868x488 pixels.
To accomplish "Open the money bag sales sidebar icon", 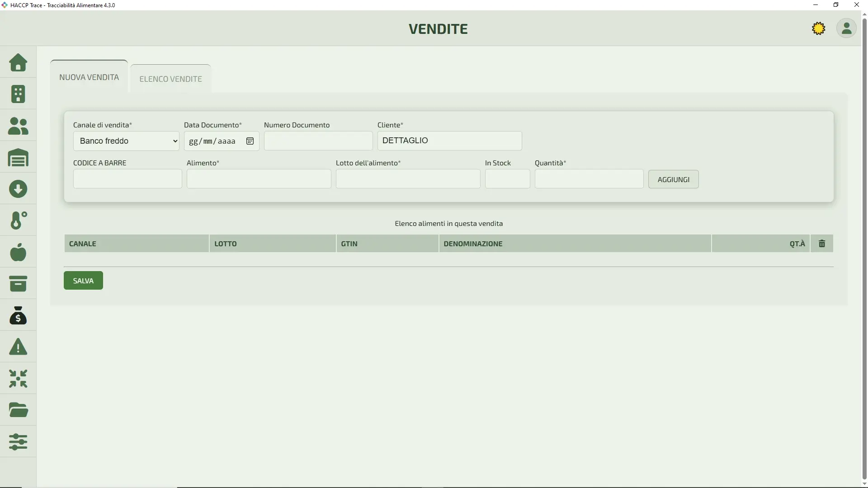I will click(x=18, y=315).
